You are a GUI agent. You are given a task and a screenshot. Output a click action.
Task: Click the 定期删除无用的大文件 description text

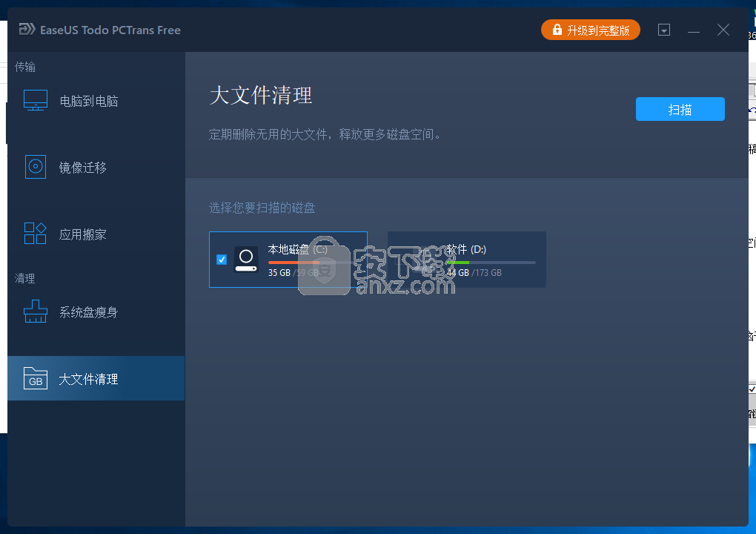pyautogui.click(x=325, y=134)
